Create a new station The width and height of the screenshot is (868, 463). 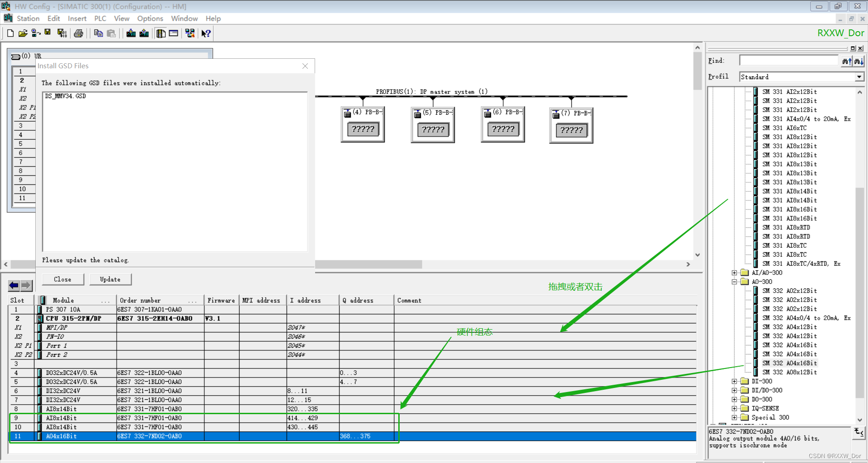pyautogui.click(x=10, y=33)
